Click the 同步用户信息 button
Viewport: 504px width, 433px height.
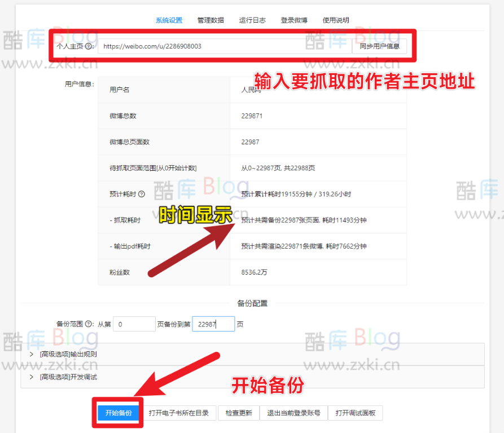click(379, 47)
